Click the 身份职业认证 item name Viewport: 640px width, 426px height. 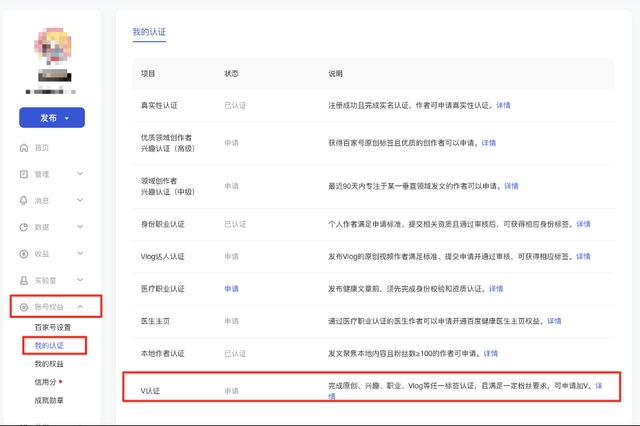pos(163,224)
